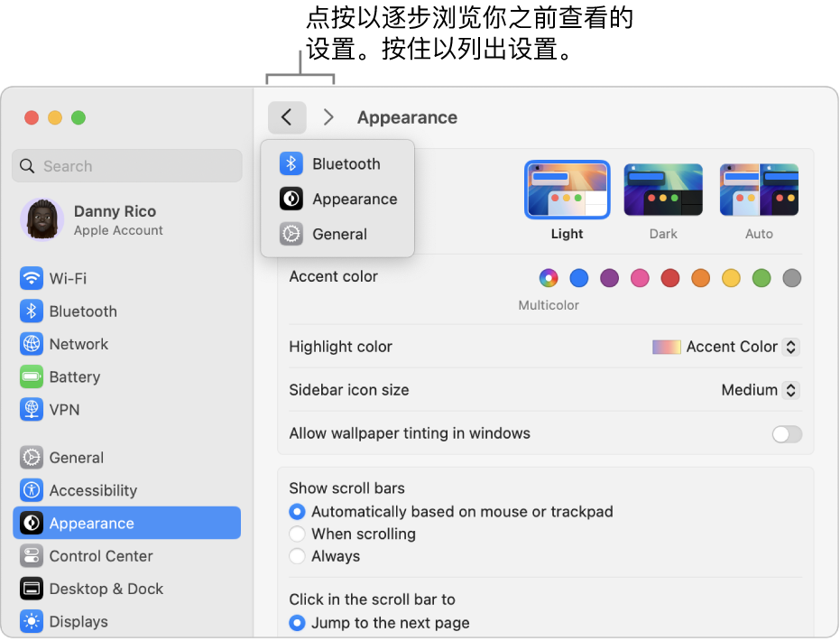Open Wi-Fi settings in the sidebar

coord(68,278)
